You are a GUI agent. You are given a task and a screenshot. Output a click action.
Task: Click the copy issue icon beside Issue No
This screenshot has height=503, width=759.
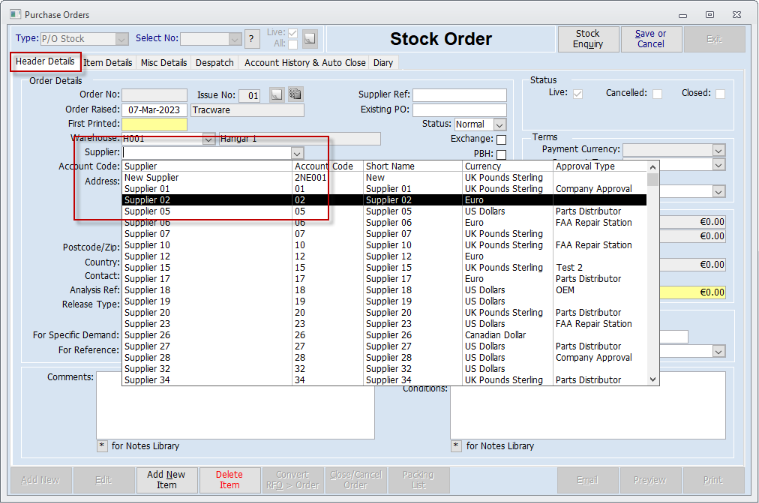[295, 94]
